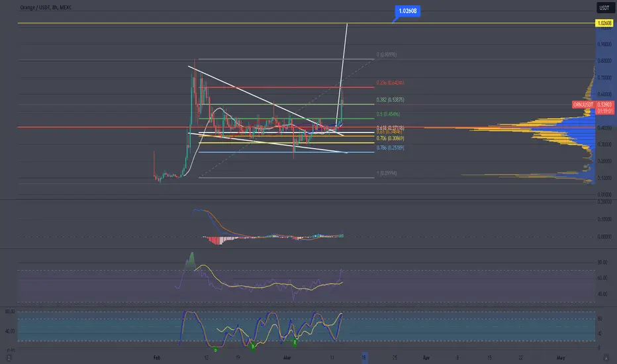Image resolution: width=617 pixels, height=364 pixels.
Task: Click the 0.40000 price axis label
Action: pos(604,128)
